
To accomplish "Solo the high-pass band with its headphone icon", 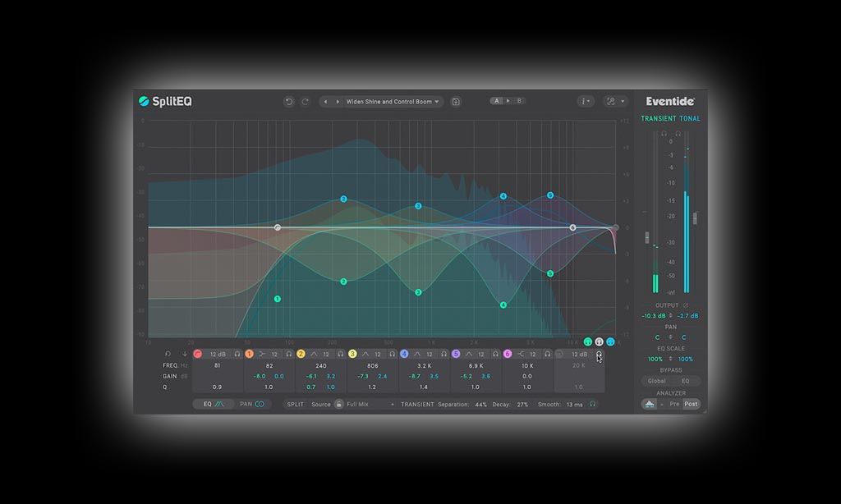I will point(237,354).
